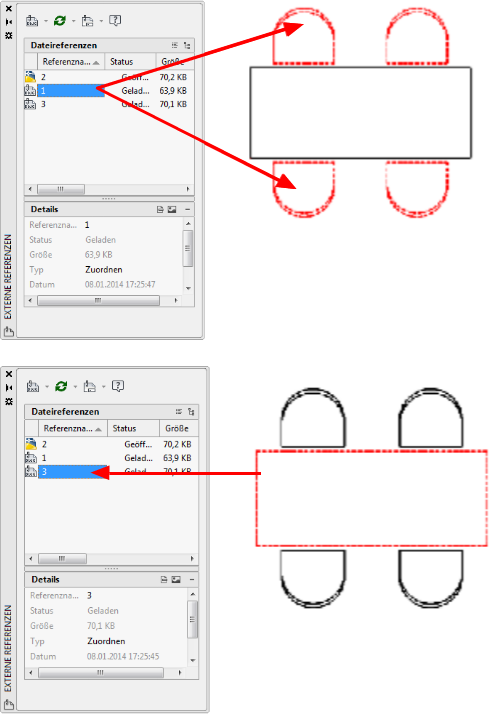The image size is (500, 714).
Task: Show preview pane in the top Details header
Action: 172,209
